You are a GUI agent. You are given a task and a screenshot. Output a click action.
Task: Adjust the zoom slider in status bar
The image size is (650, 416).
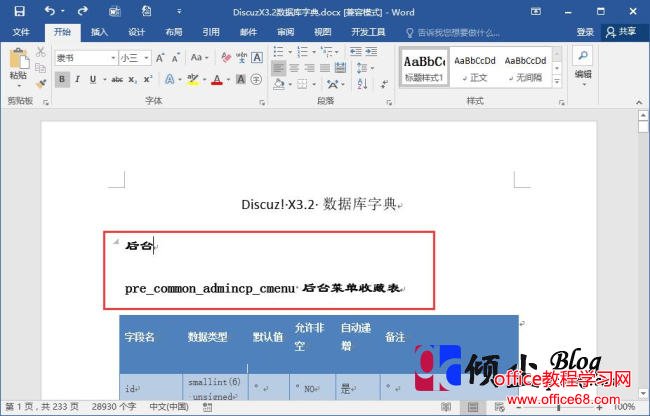pos(559,407)
